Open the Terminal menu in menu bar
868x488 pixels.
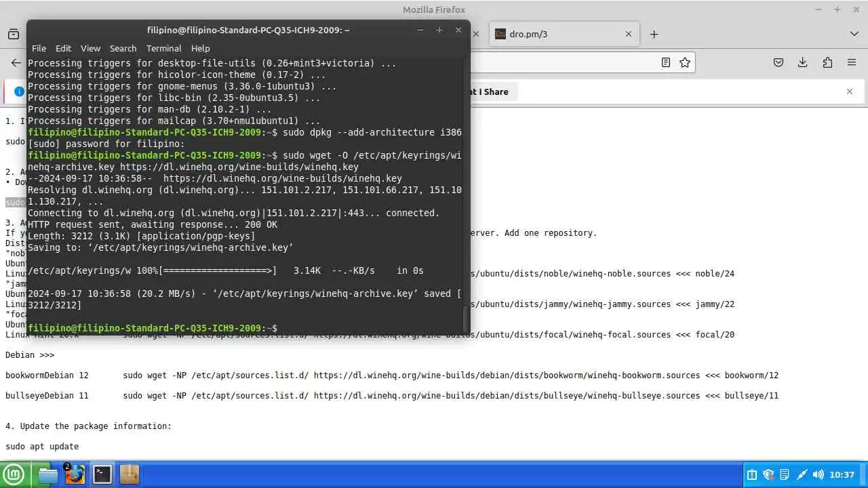point(163,48)
